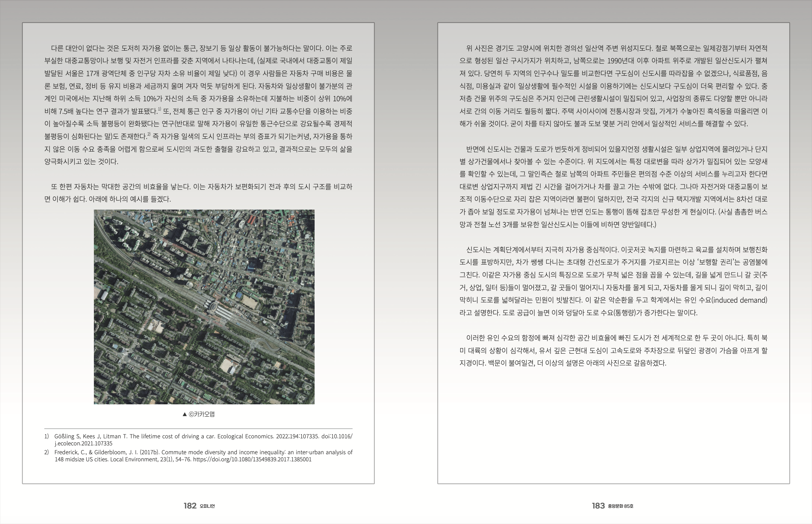Click the superscript 1) marker in the body text

159,109
